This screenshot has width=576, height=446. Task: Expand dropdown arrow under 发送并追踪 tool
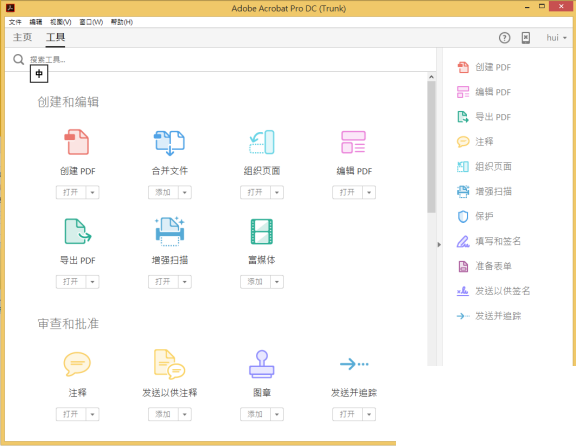[x=369, y=414]
